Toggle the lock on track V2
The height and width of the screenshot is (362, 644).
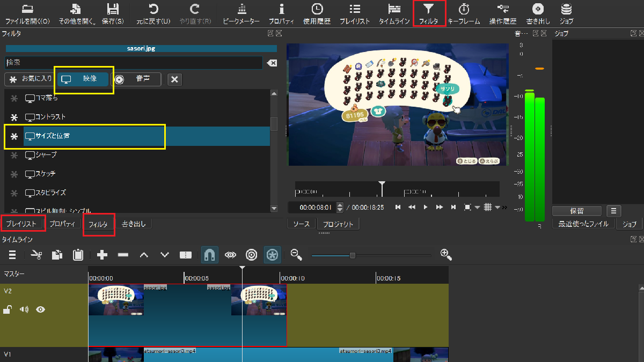8,309
